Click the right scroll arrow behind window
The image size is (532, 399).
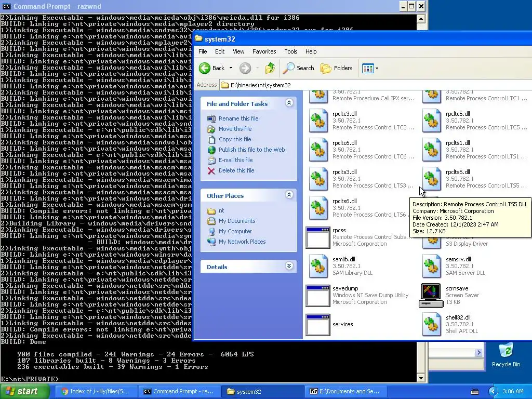click(x=478, y=353)
